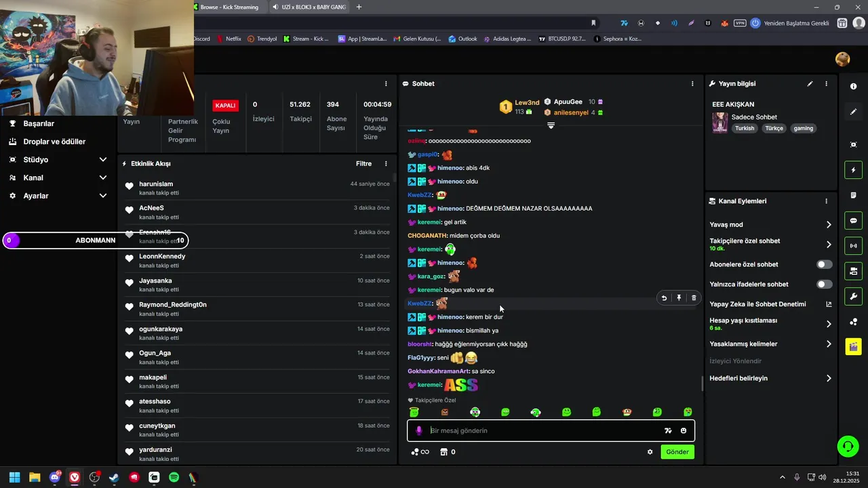Click the Windows Start button
This screenshot has height=488, width=868.
tap(15, 477)
